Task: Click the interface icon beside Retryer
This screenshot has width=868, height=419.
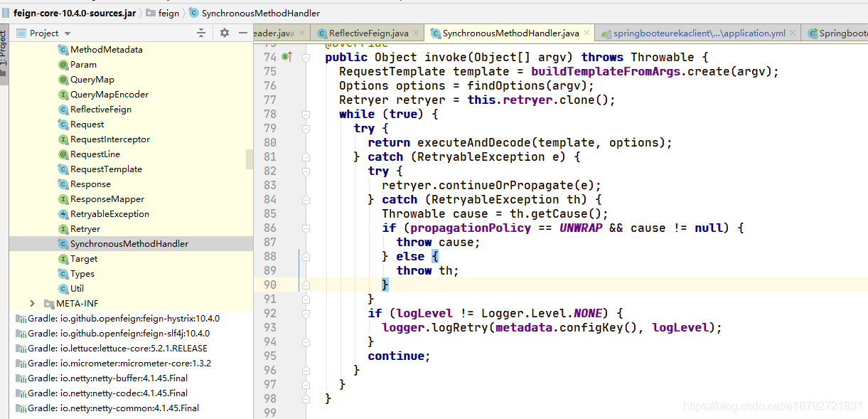Action: click(63, 229)
